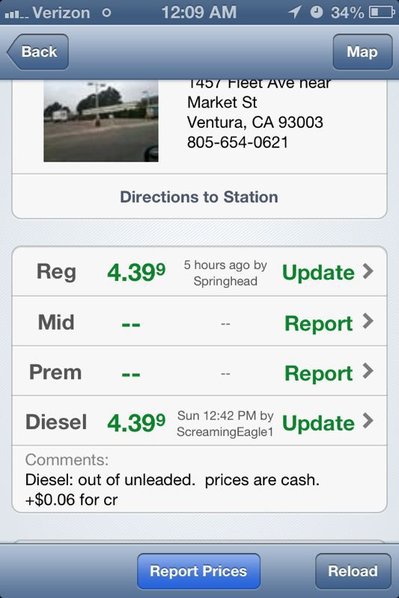Viewport: 399px width, 598px height.
Task: Update the Diesel fuel price
Action: (318, 423)
